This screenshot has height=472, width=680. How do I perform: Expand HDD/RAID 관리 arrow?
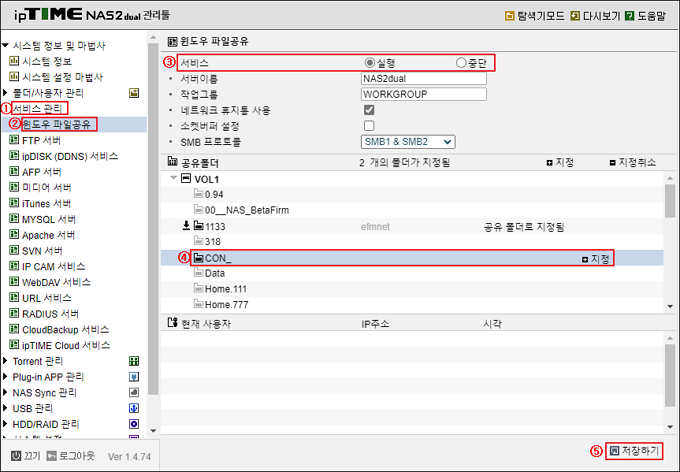(x=5, y=424)
